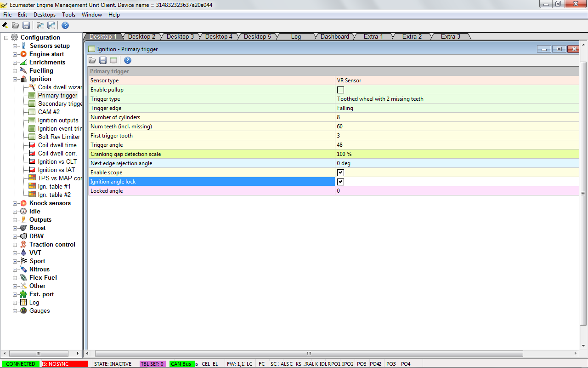The height and width of the screenshot is (368, 588).
Task: Click the Trigger angle value field
Action: (457, 145)
